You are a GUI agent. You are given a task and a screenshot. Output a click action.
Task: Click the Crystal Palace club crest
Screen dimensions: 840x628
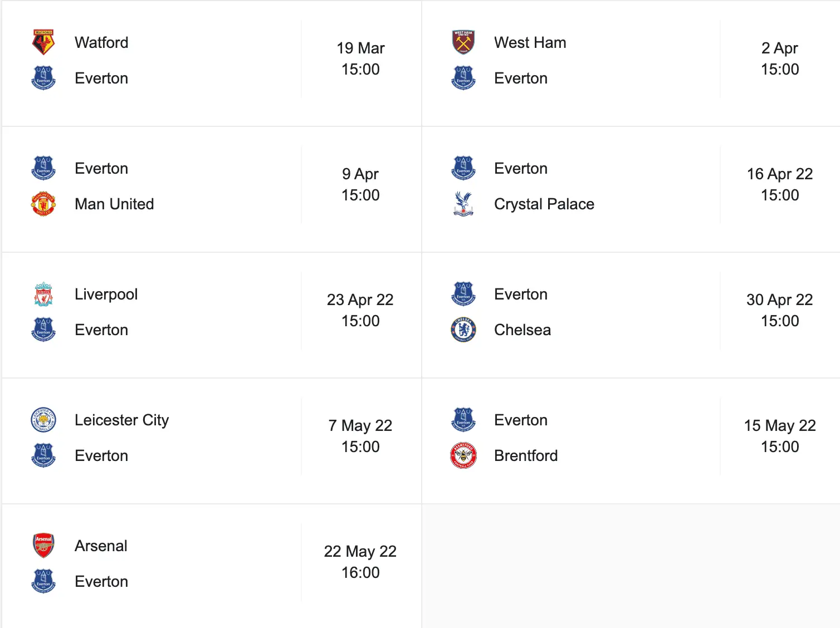click(463, 204)
